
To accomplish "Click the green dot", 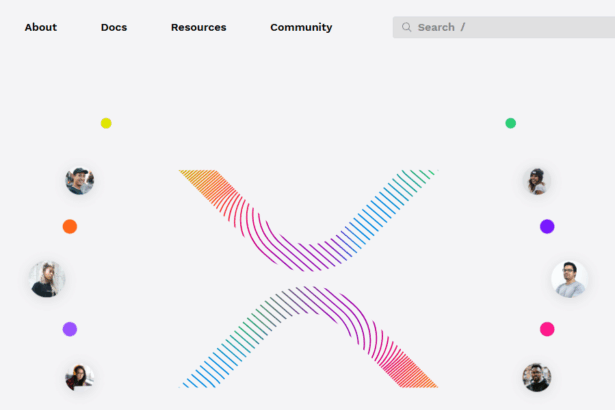I will click(x=510, y=123).
